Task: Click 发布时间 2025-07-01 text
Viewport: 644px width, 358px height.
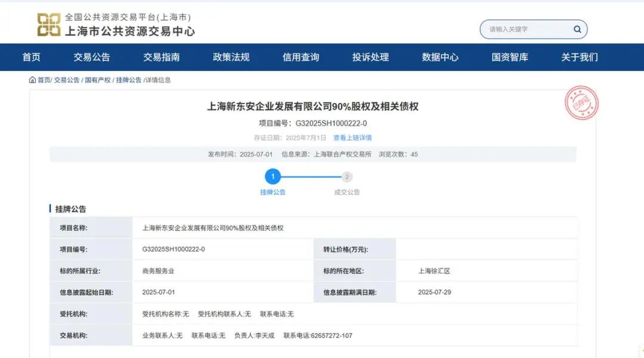Action: (240, 155)
